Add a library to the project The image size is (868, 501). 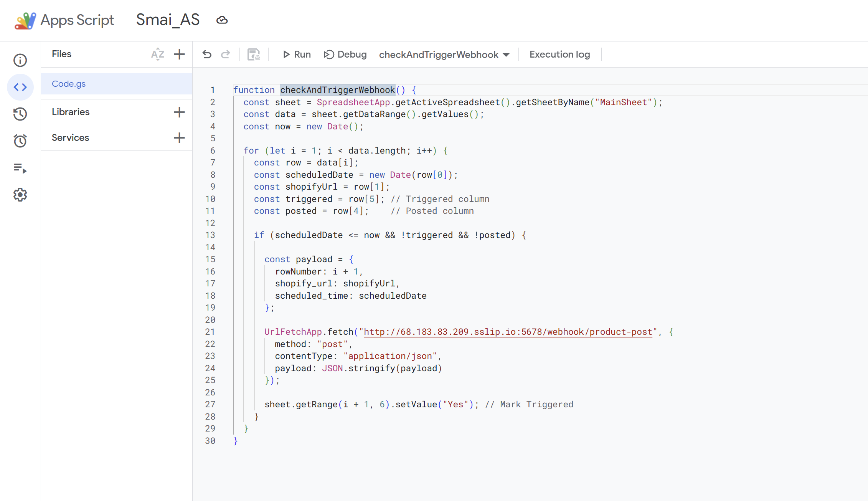click(179, 112)
